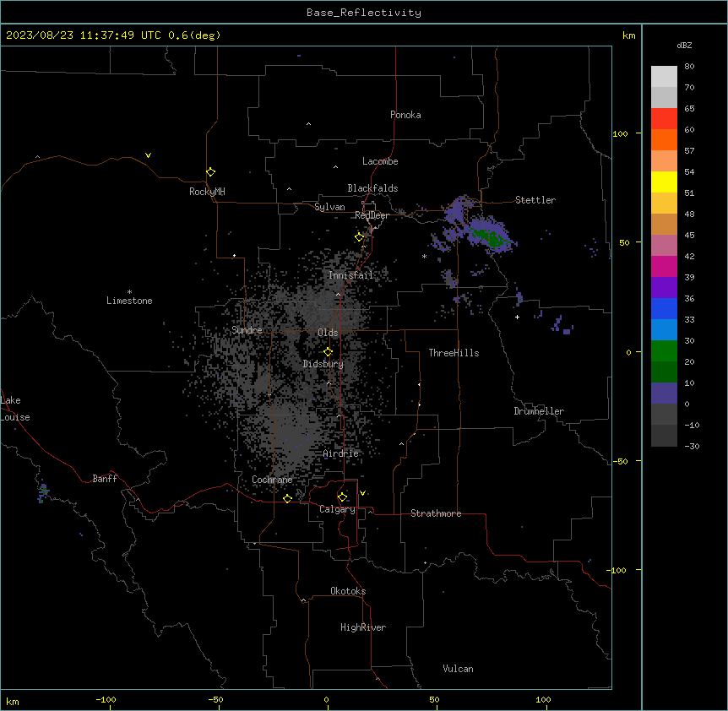Click the yellow V marker northwest of RockyMH
This screenshot has width=728, height=711.
tap(148, 155)
